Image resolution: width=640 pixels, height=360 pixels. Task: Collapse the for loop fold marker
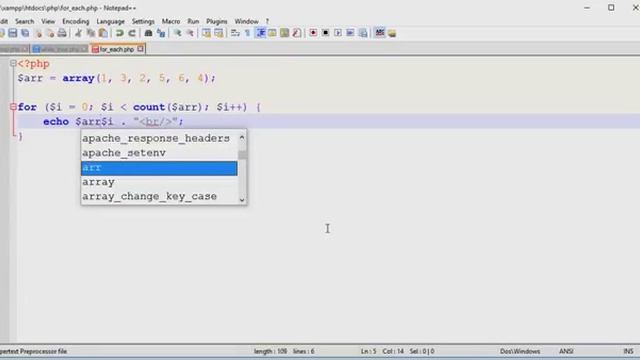[x=13, y=107]
